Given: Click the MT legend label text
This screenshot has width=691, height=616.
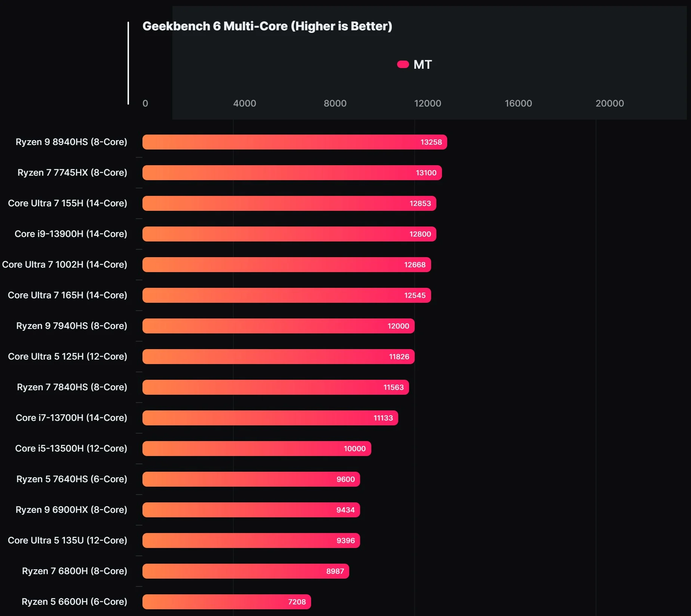Looking at the screenshot, I should [x=423, y=65].
